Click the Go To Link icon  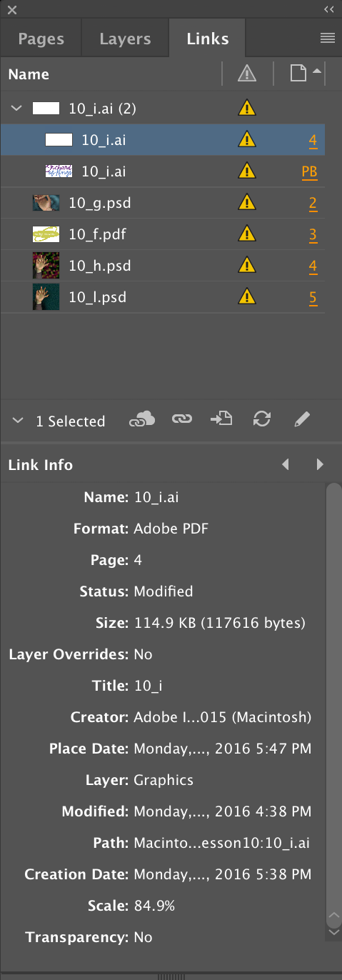221,420
